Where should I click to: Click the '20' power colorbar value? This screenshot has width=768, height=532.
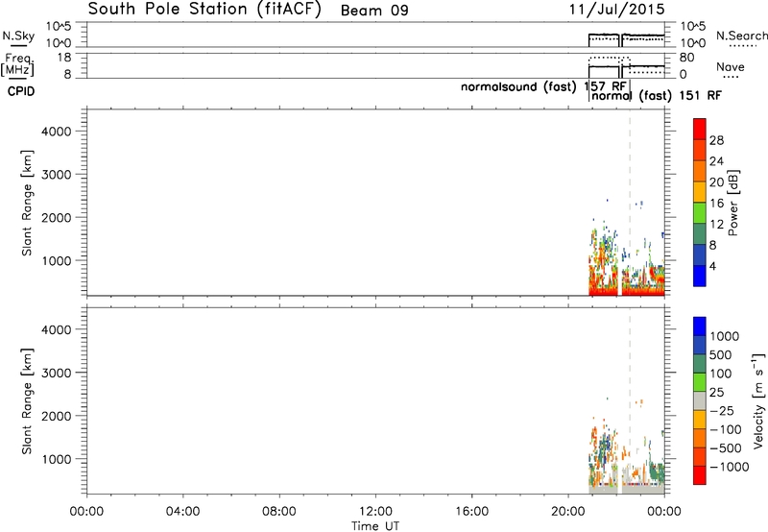click(716, 182)
